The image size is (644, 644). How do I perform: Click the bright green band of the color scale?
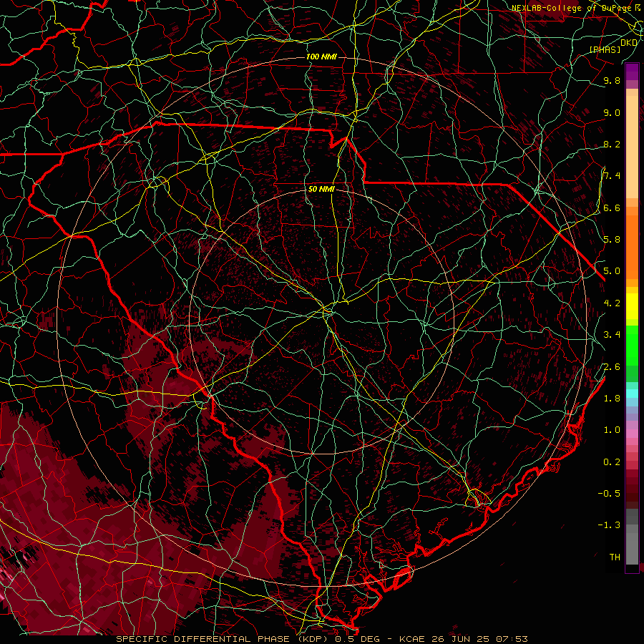632,345
